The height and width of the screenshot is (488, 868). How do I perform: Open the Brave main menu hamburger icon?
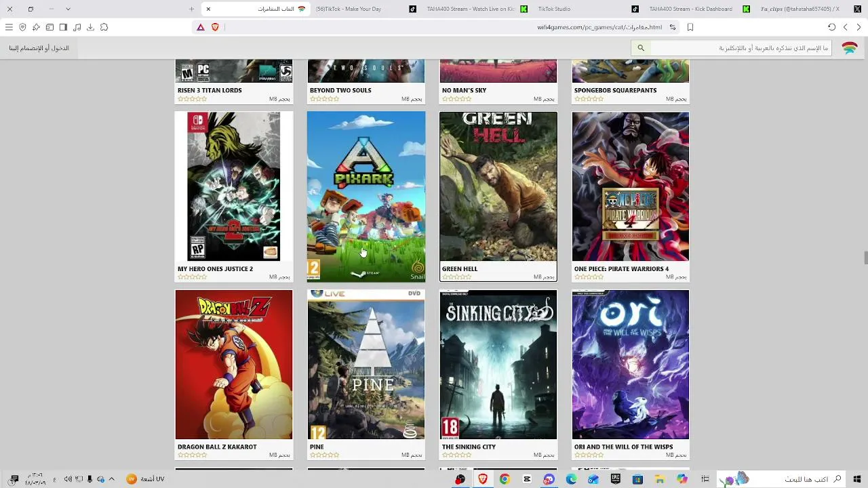click(x=9, y=27)
